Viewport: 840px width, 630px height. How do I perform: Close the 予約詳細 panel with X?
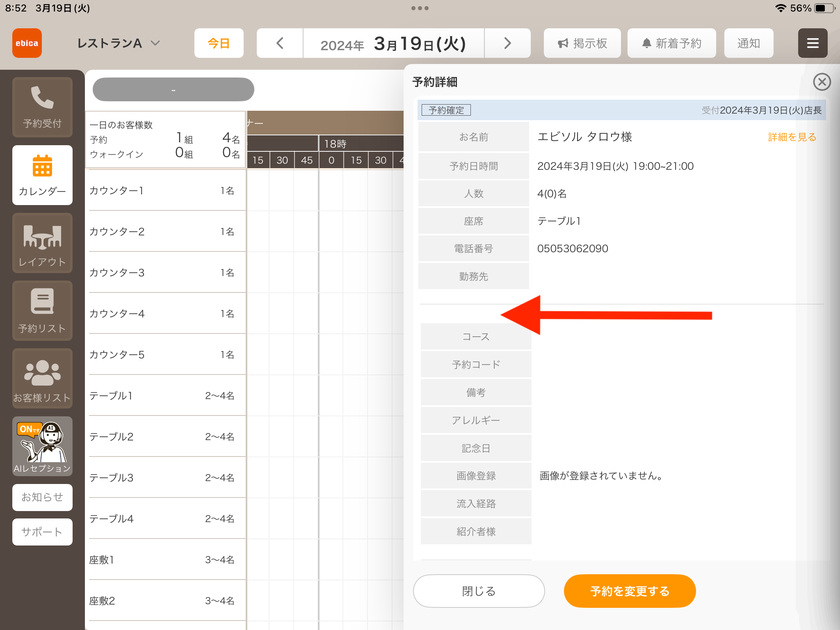[x=822, y=82]
